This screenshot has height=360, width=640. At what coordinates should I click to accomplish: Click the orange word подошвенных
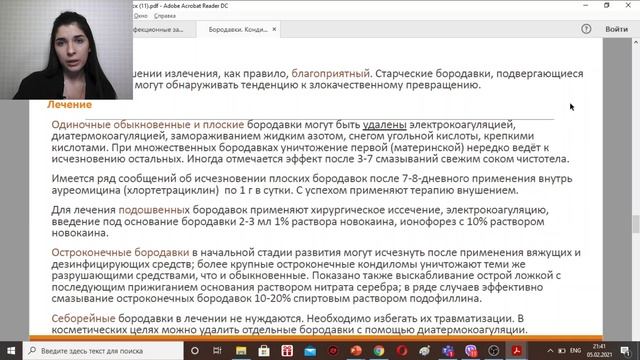(x=154, y=210)
